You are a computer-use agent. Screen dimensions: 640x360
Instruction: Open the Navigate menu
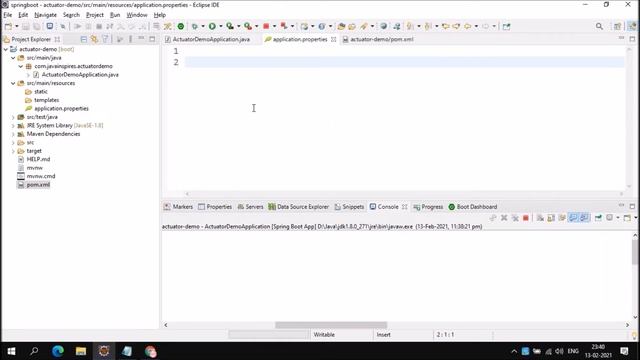coord(45,15)
